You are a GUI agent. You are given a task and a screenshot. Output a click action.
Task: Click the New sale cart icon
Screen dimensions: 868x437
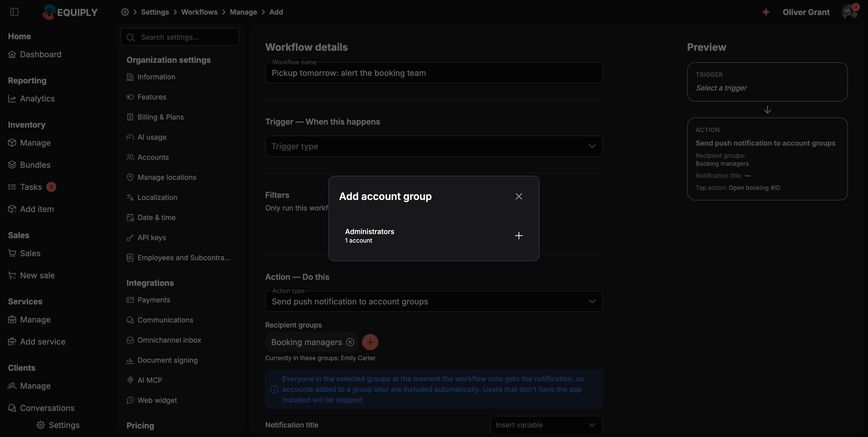tap(12, 275)
